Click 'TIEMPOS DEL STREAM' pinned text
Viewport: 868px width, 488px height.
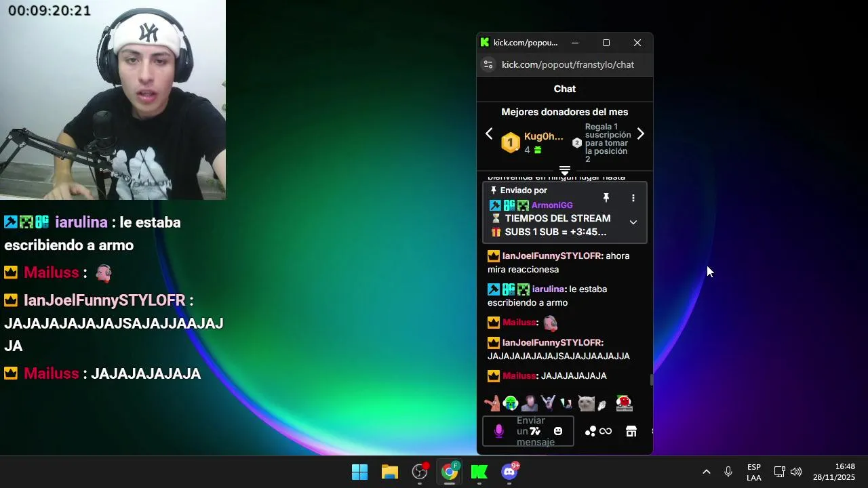557,218
